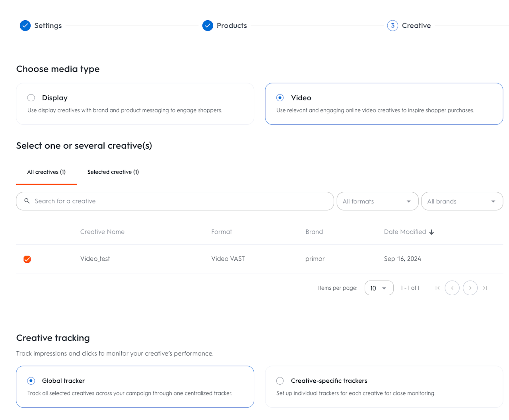509x420 pixels.
Task: Click the Products step checkmark icon
Action: tap(208, 26)
